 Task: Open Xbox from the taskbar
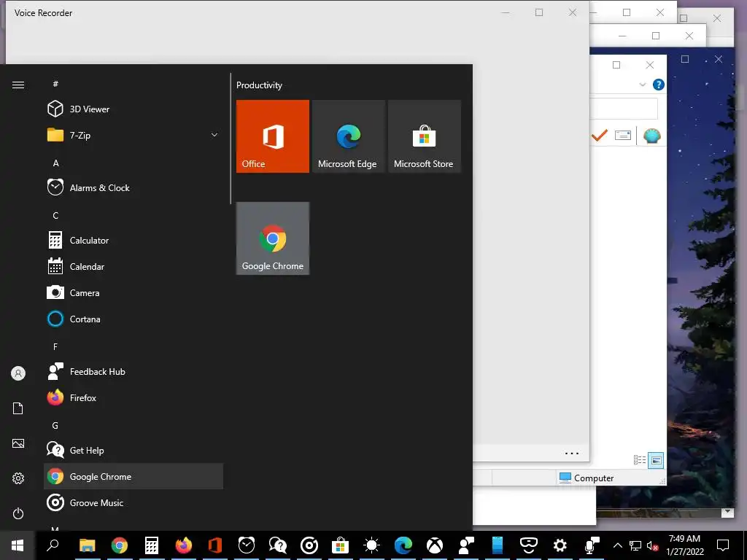coord(435,545)
